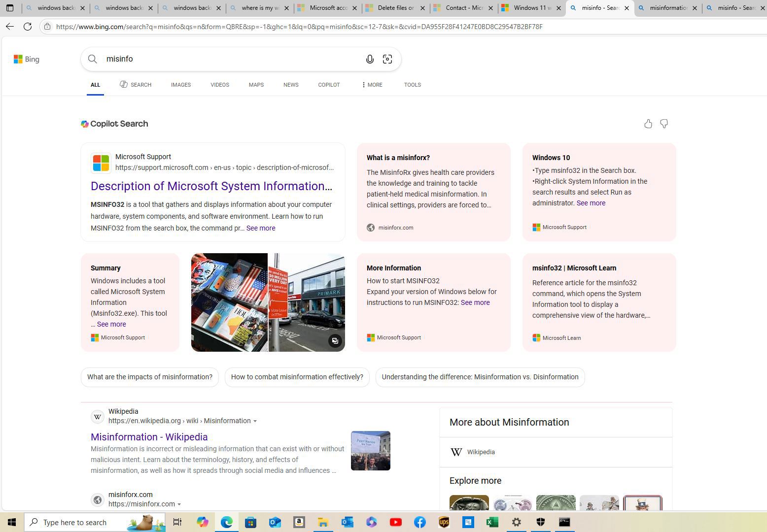
Task: Expand the MORE search options menu
Action: [372, 85]
